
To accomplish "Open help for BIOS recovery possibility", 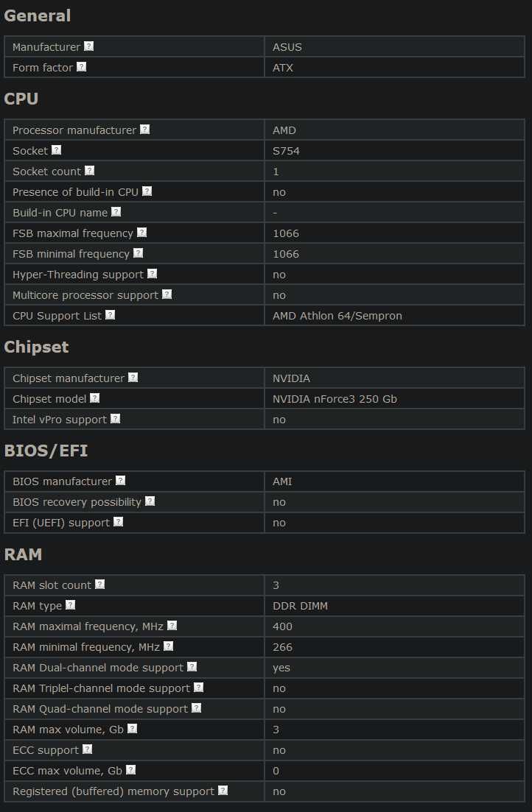I will click(x=150, y=501).
